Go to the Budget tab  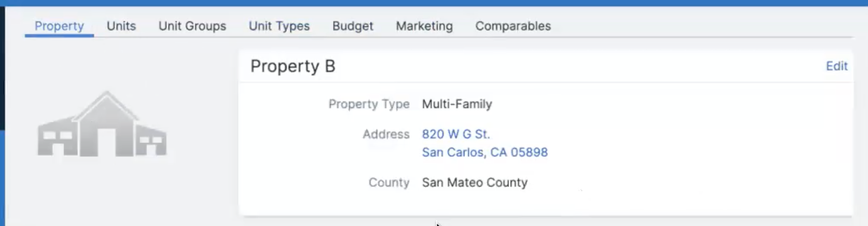click(x=353, y=26)
